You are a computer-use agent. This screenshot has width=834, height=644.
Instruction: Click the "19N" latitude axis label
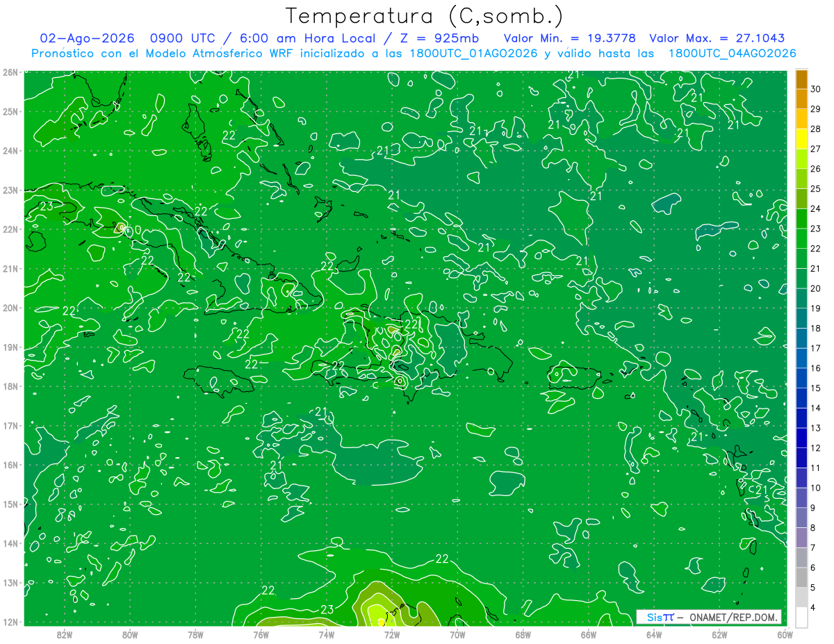coord(10,347)
